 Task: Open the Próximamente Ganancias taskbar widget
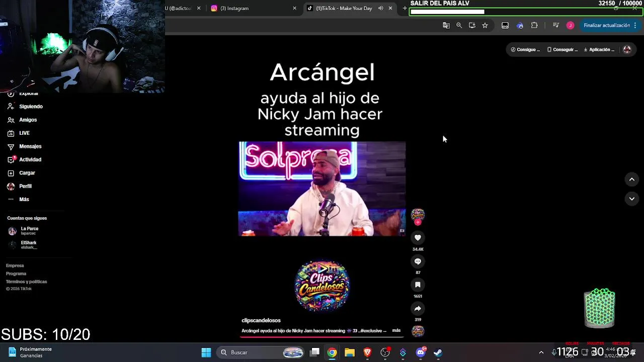pyautogui.click(x=30, y=352)
